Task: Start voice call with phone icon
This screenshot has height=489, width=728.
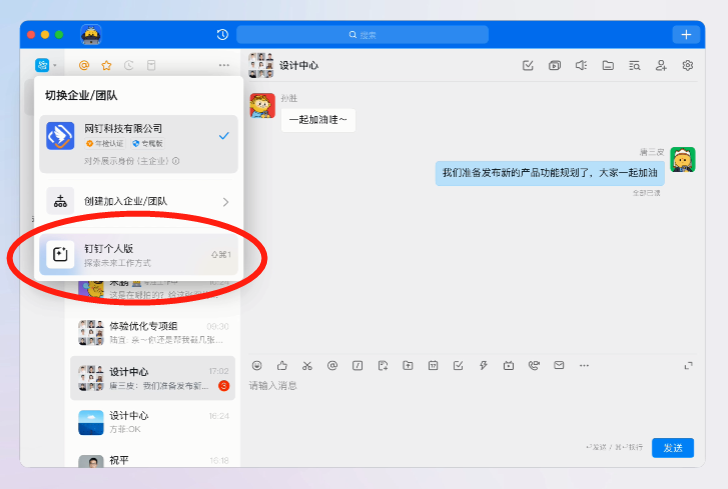Action: (x=533, y=366)
